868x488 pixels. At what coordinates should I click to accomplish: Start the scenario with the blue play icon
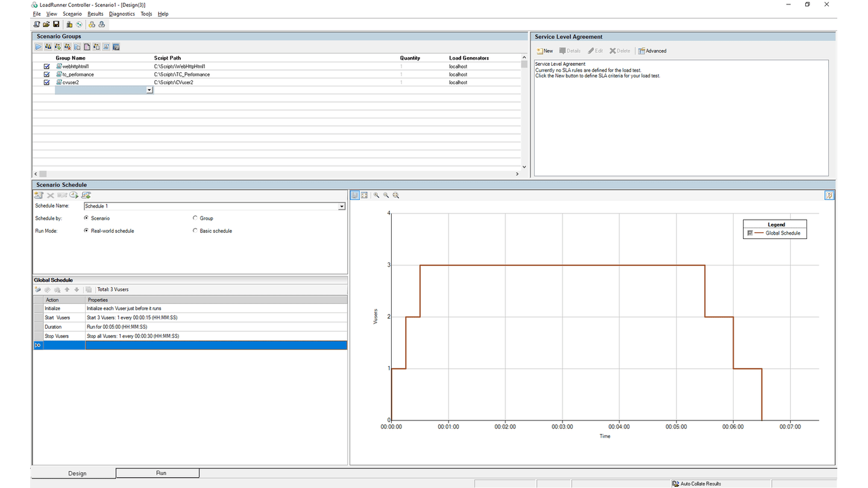(39, 46)
